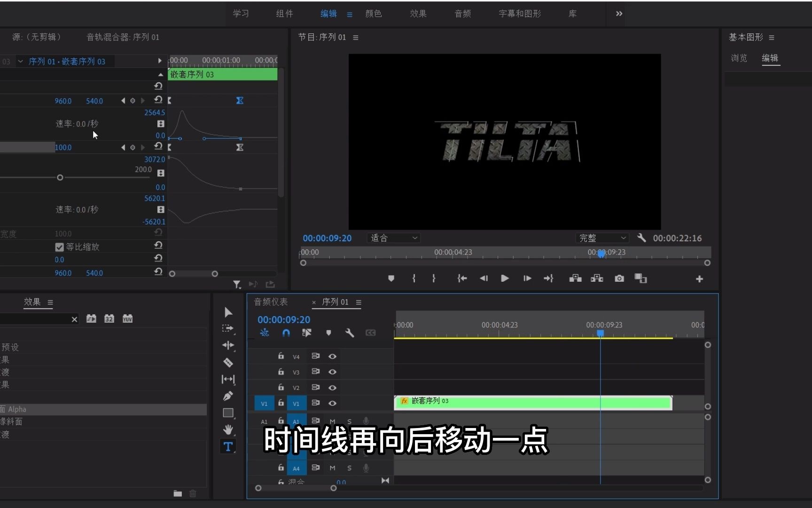Image resolution: width=812 pixels, height=508 pixels.
Task: Toggle linked selection in timeline
Action: [x=306, y=333]
